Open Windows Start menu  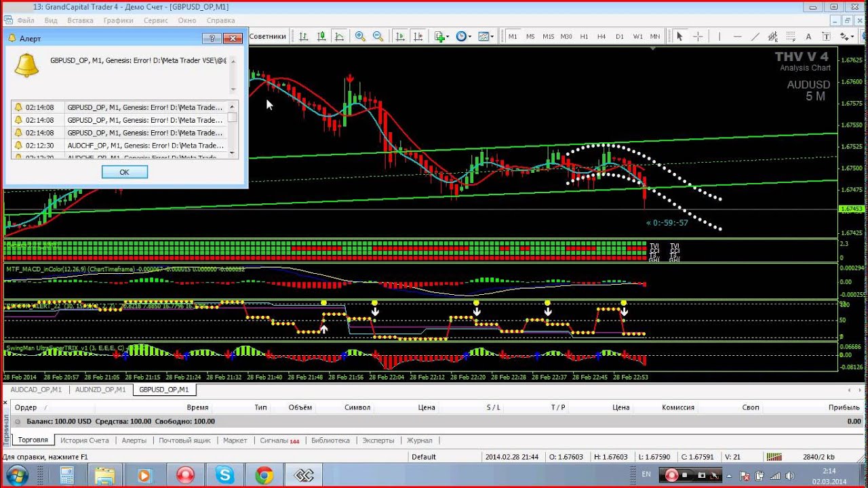point(17,475)
